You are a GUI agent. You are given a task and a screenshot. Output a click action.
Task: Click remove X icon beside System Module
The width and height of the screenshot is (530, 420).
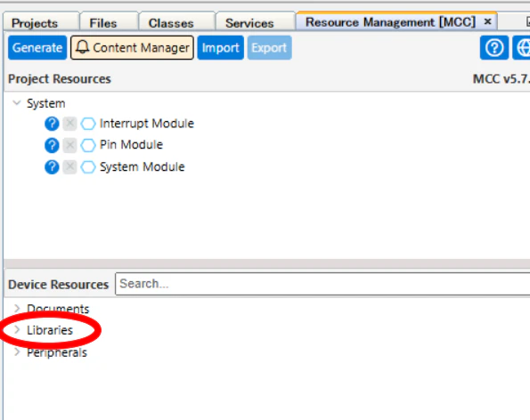[70, 167]
